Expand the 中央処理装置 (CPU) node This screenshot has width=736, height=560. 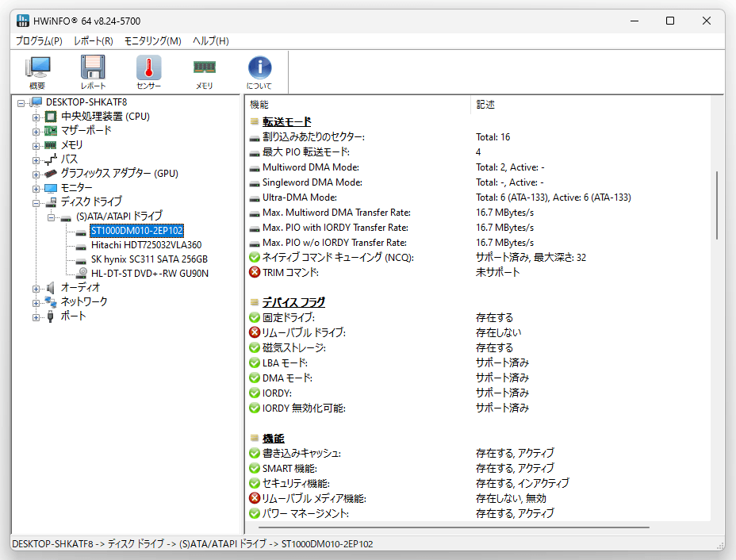(36, 117)
